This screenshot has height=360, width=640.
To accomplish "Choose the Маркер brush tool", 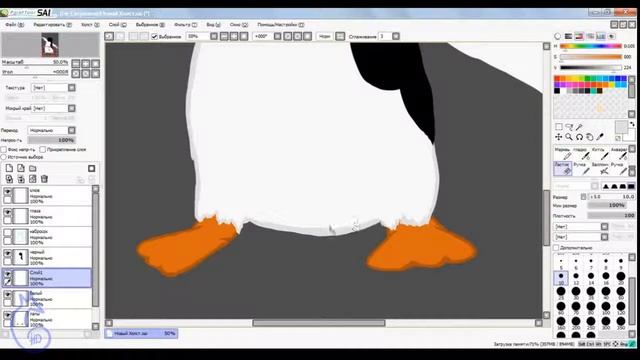I will [x=562, y=153].
